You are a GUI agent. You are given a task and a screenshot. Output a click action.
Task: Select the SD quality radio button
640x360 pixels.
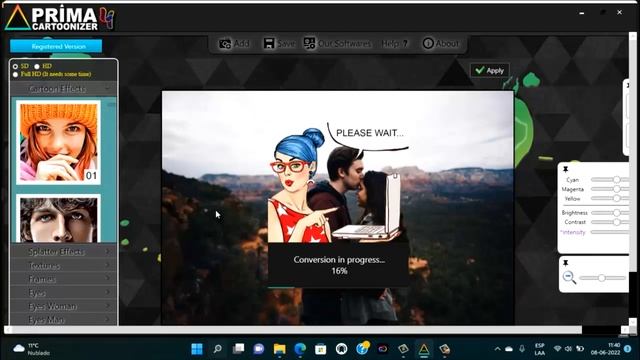click(16, 66)
